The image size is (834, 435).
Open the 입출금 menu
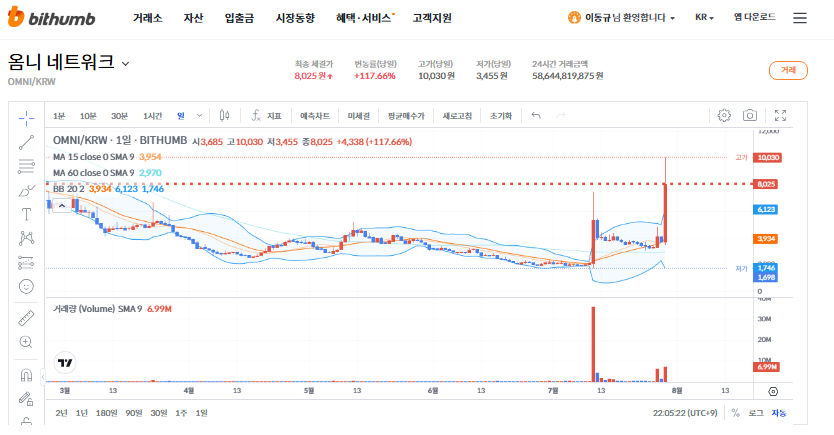coord(239,18)
